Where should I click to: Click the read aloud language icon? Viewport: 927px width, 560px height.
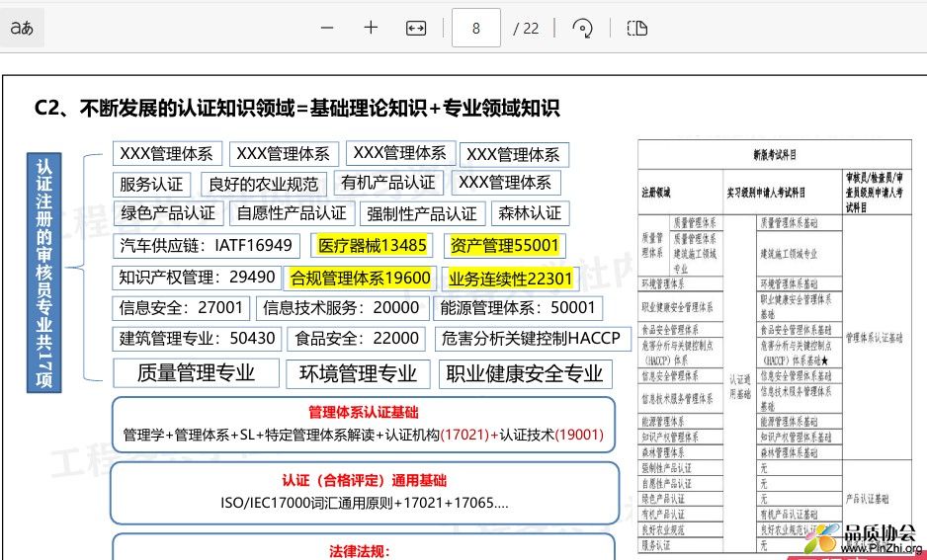(x=22, y=28)
